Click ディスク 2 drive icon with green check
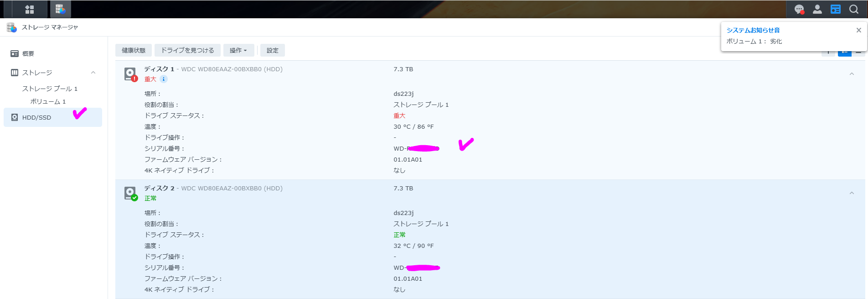 click(x=131, y=194)
